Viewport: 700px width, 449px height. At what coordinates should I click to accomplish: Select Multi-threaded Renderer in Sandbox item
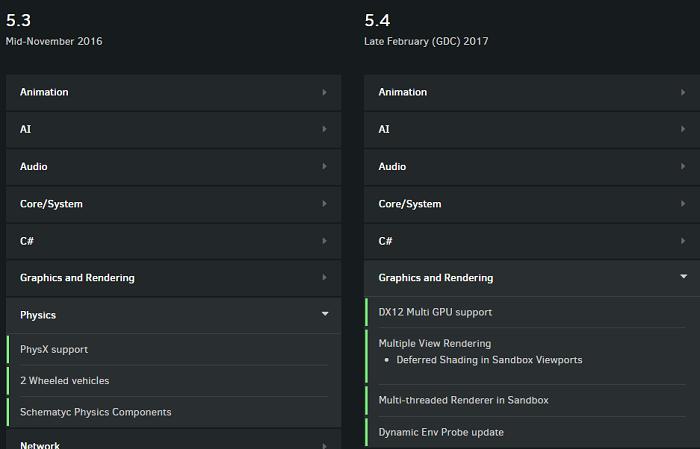pos(532,400)
